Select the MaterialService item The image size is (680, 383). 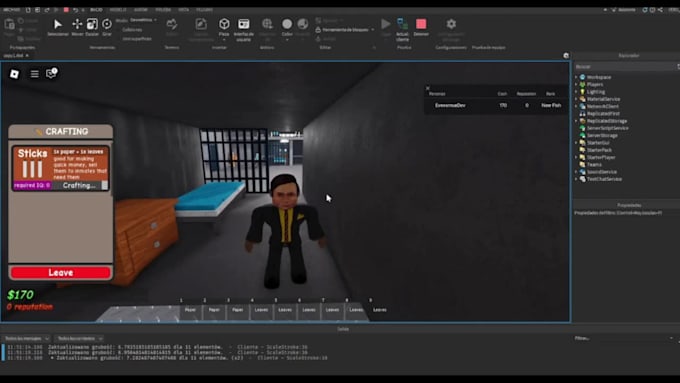pos(603,99)
